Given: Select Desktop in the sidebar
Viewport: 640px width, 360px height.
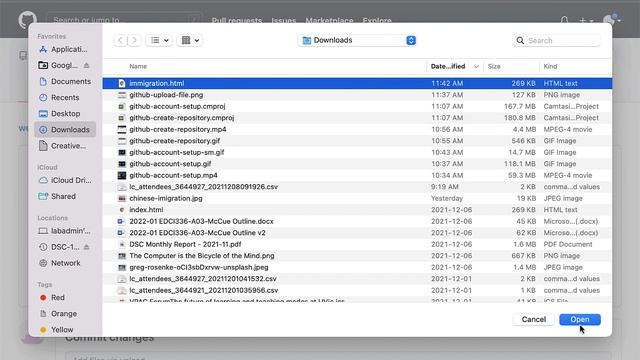Looking at the screenshot, I should coord(65,113).
